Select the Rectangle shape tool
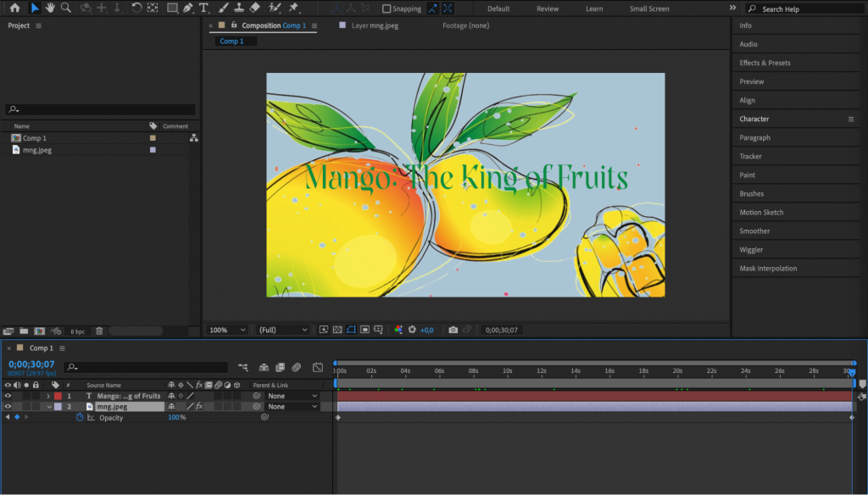 click(170, 8)
